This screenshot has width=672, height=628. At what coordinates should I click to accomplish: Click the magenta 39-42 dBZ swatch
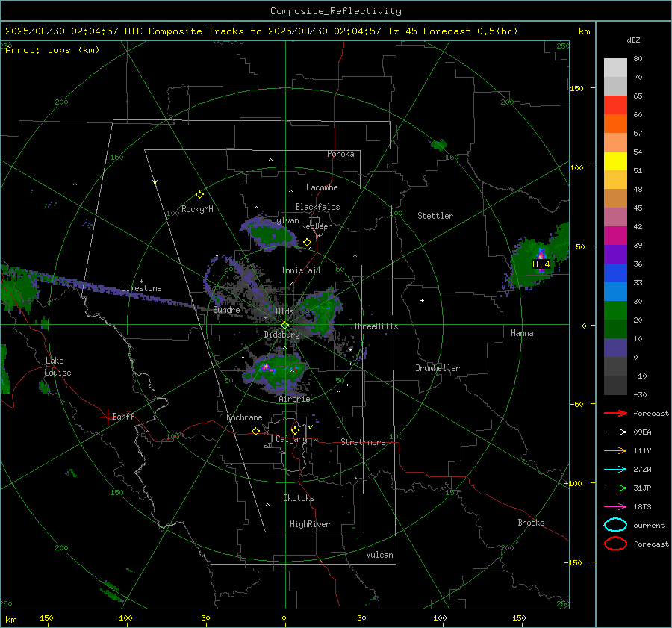pyautogui.click(x=615, y=236)
